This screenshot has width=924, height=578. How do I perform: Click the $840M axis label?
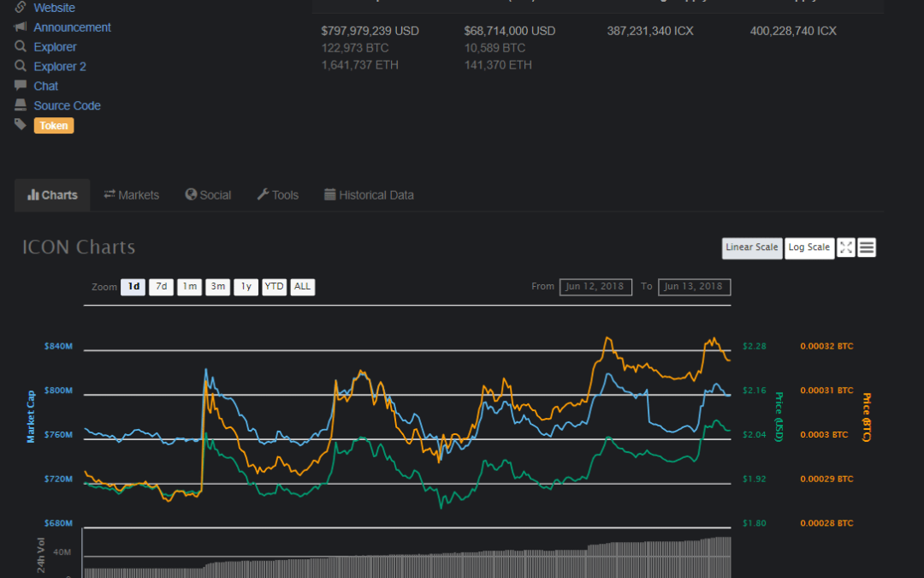click(58, 346)
